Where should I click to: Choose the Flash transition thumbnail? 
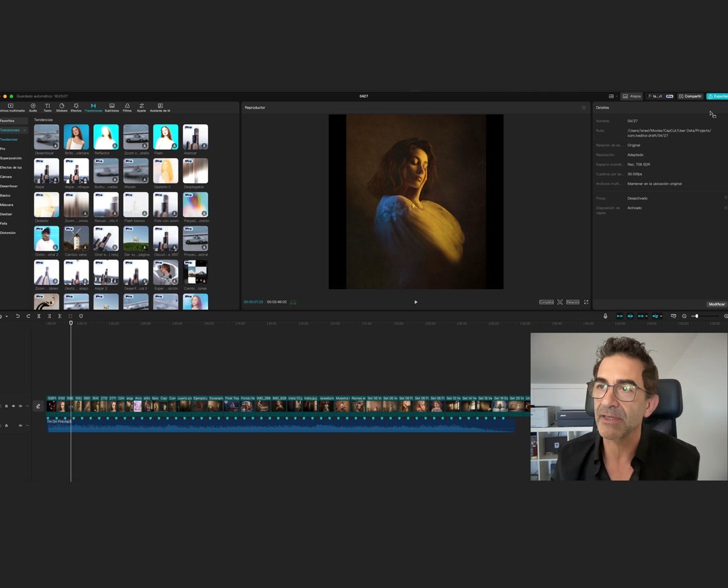[166, 137]
